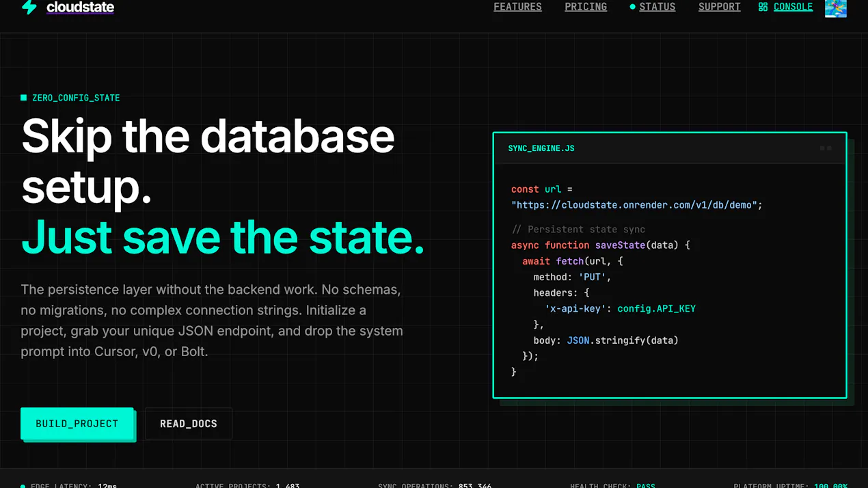Viewport: 868px width, 488px height.
Task: Click the 'async function saveState(data)' line
Action: [x=601, y=245]
